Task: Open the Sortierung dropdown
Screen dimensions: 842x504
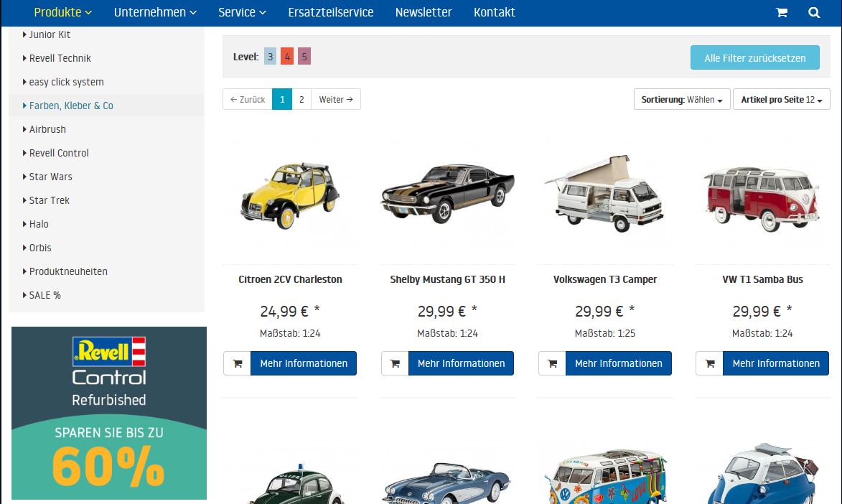Action: coord(682,100)
